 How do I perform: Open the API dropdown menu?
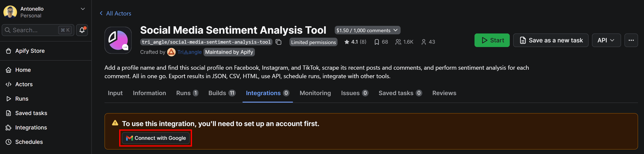click(x=606, y=40)
